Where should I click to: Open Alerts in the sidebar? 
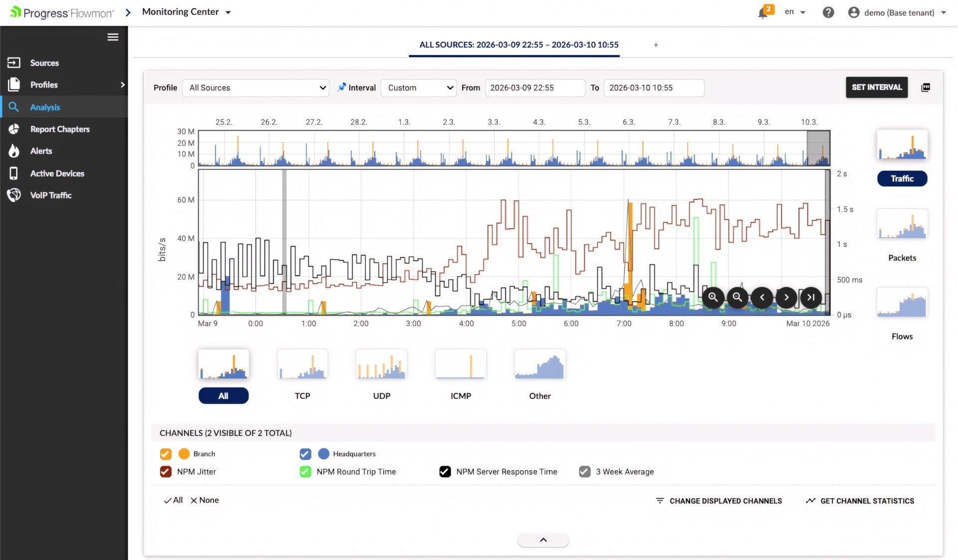(41, 151)
